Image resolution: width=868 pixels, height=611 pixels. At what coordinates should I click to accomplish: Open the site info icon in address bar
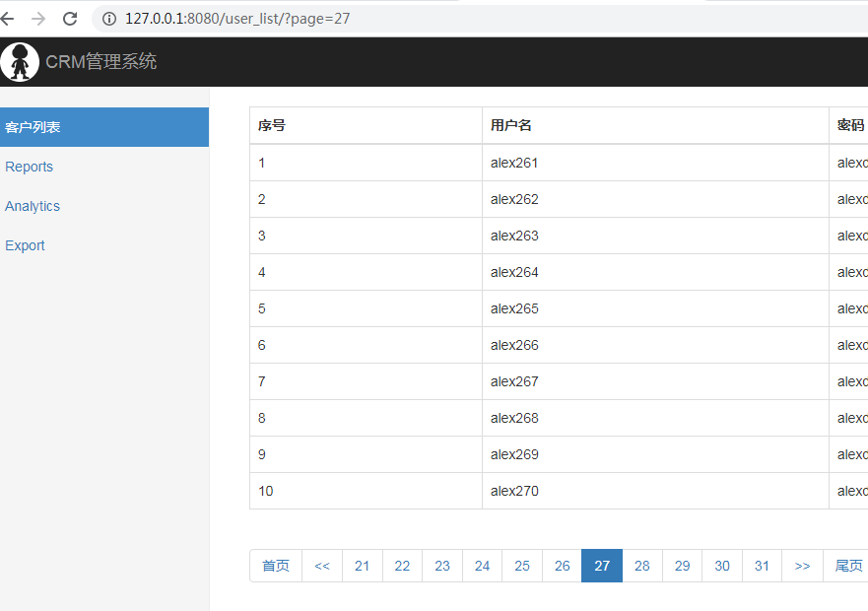tap(109, 19)
